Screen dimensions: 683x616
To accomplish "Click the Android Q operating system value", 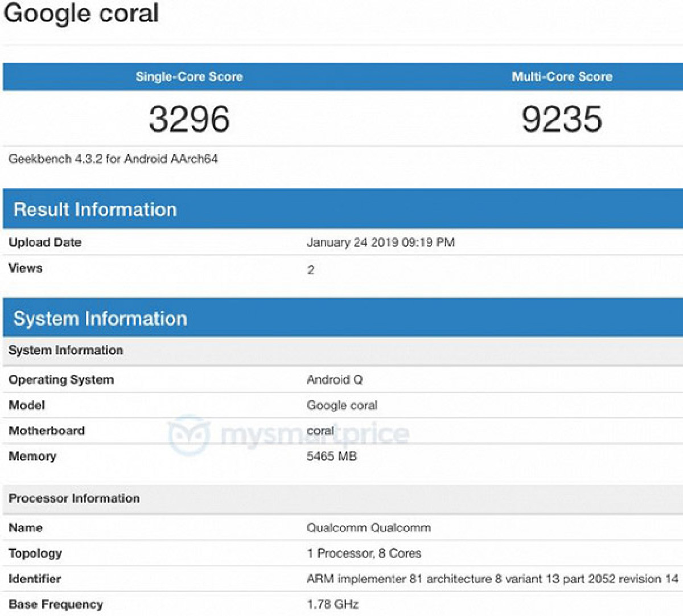I will click(336, 379).
